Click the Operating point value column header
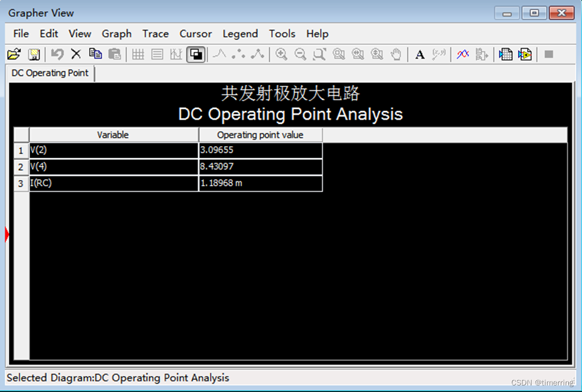Screen dimensions: 582x392 pos(260,135)
